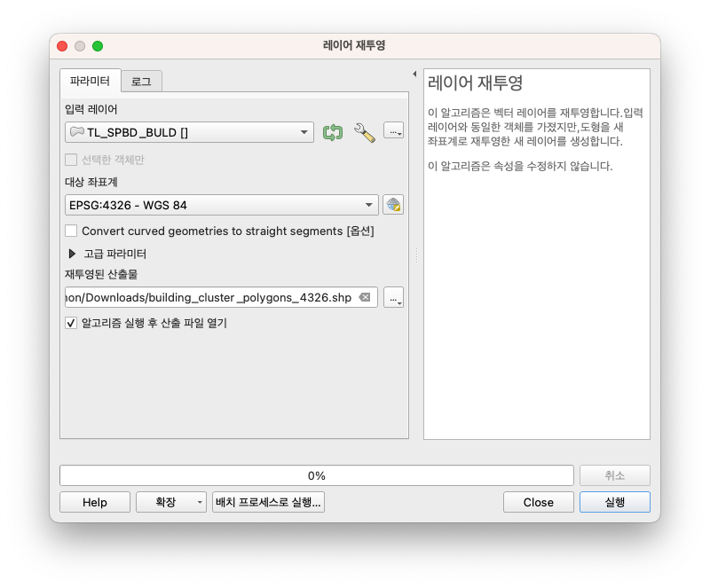Collapse the help panel with the small arrow
The height and width of the screenshot is (588, 710).
coord(414,74)
